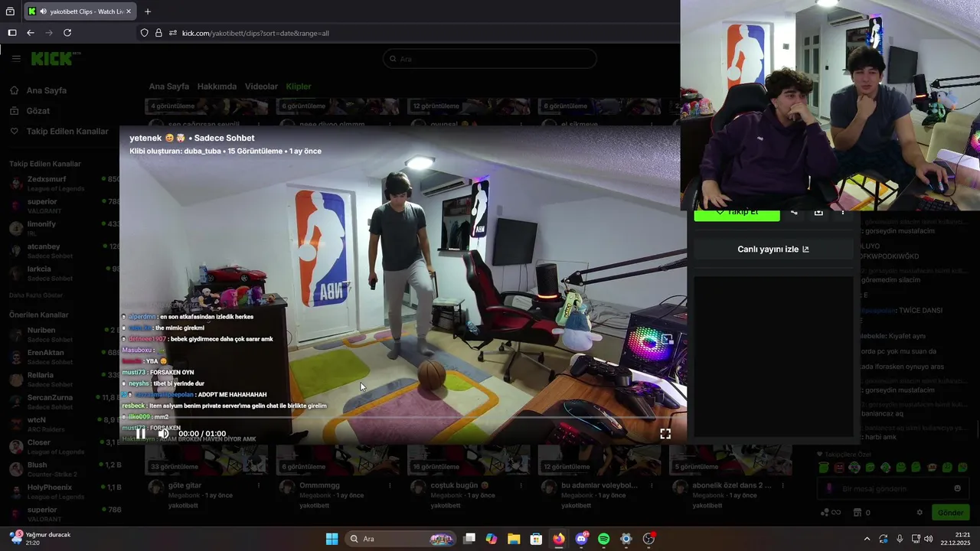Open the Kick hamburger sidebar menu
This screenshot has height=551, width=980.
point(16,59)
